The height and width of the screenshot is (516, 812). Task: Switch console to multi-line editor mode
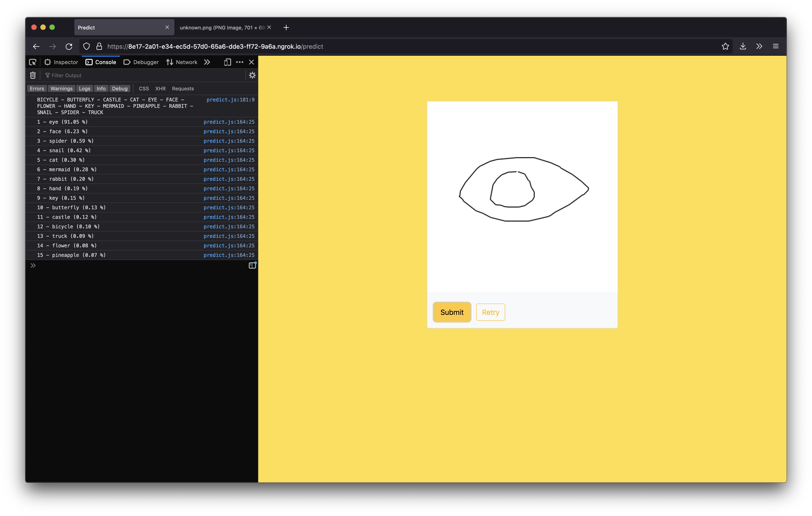252,265
